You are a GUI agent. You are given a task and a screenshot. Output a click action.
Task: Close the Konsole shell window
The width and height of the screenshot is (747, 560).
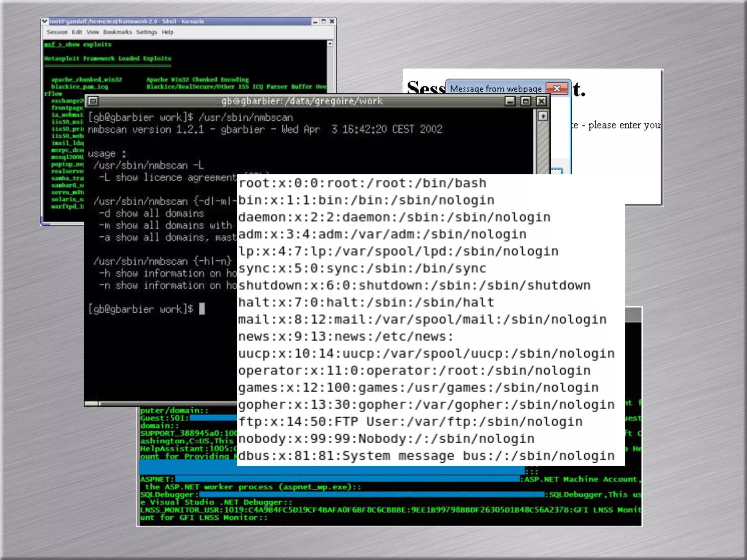tap(332, 22)
